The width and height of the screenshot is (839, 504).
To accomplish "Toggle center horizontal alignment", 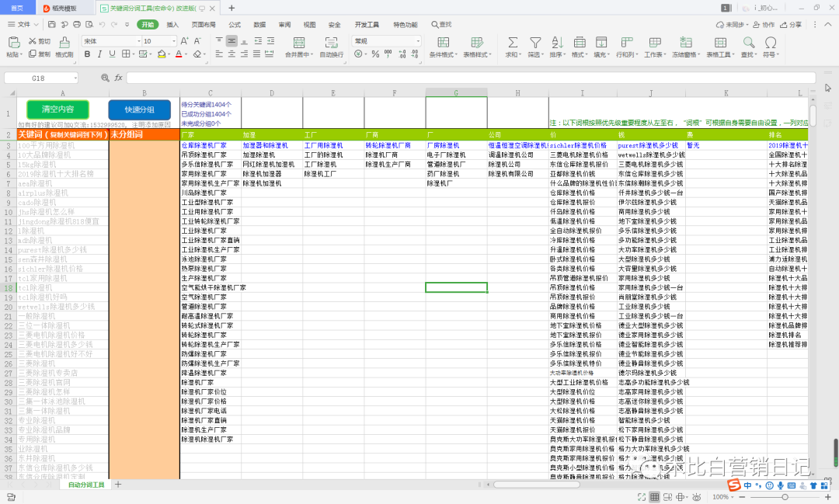I will pos(232,54).
